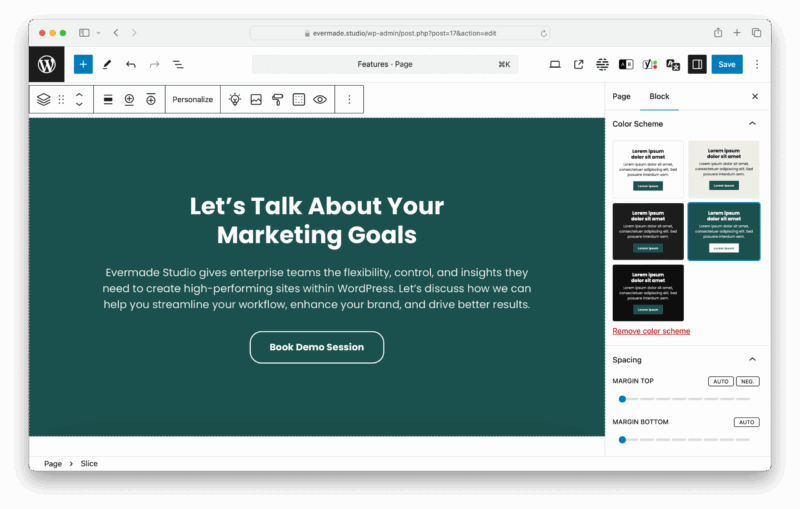Click the paint roller icon in block toolbar

point(278,99)
